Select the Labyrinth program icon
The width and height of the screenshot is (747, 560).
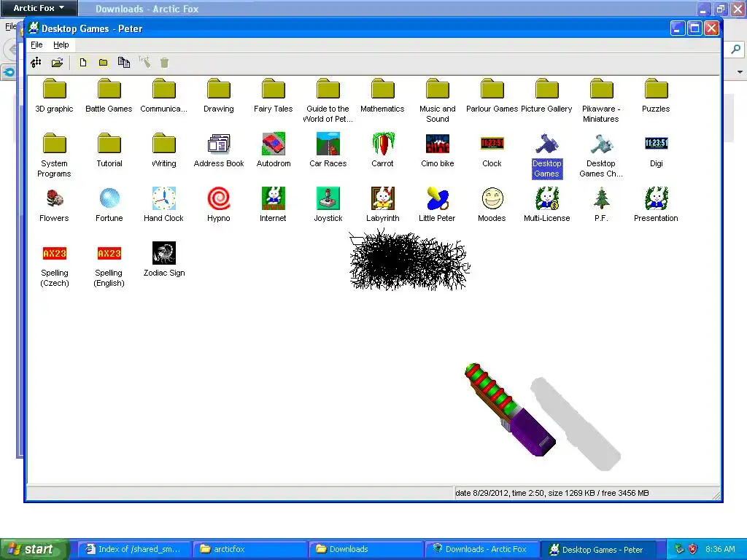382,198
